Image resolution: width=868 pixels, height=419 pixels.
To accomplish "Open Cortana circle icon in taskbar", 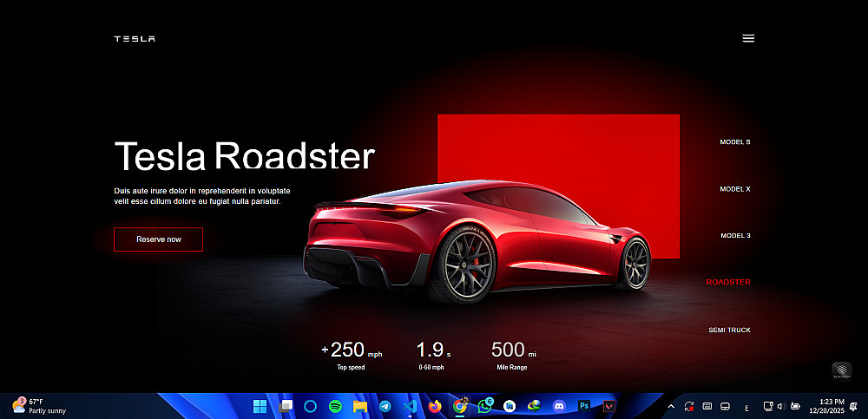I will click(311, 406).
